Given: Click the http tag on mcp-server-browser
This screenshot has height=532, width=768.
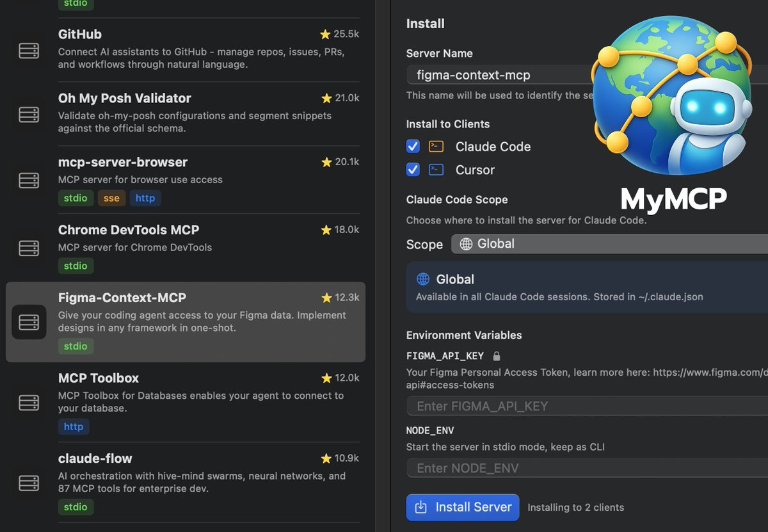Looking at the screenshot, I should tap(145, 198).
